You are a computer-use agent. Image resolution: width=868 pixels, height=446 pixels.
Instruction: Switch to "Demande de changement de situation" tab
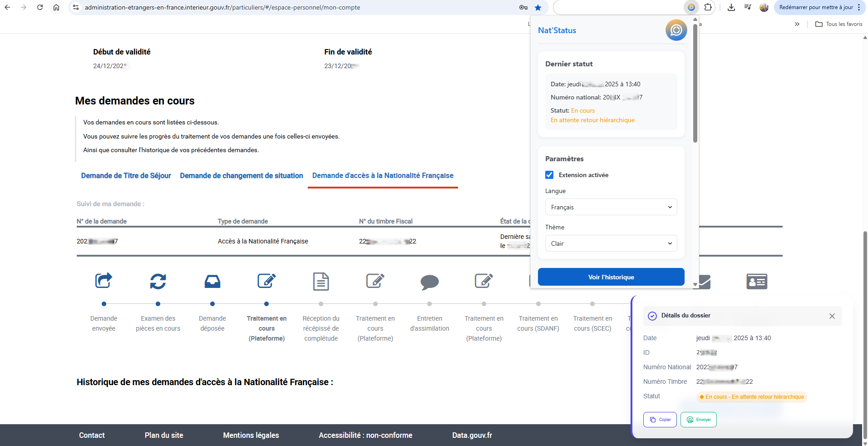[x=241, y=176]
